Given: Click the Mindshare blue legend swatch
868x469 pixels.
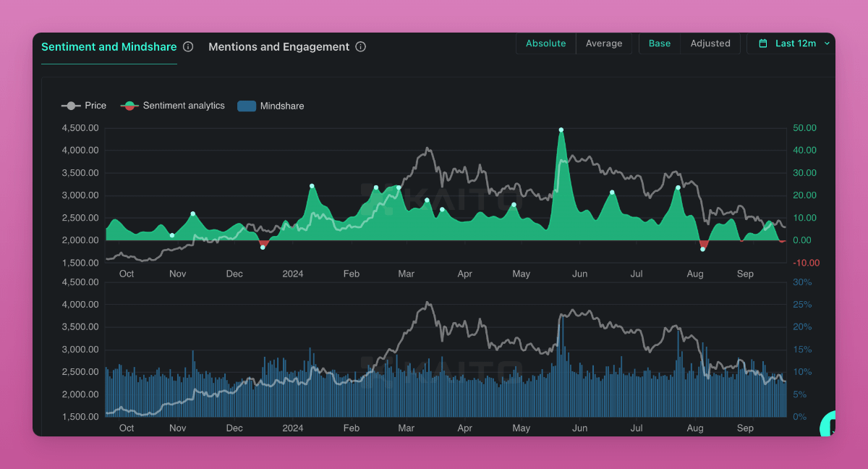Looking at the screenshot, I should click(247, 106).
